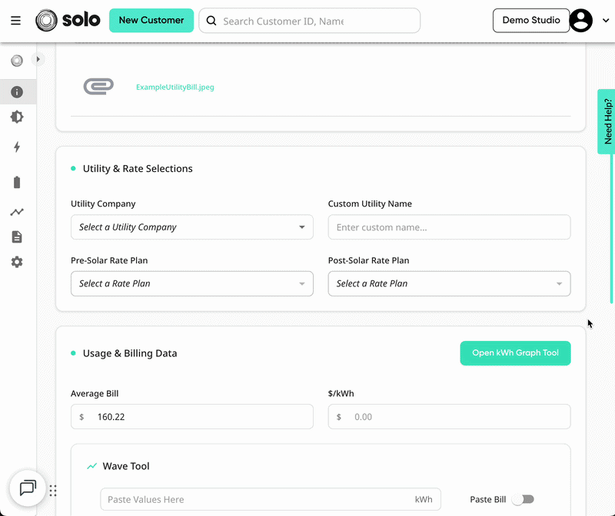Click the New Customer button
615x516 pixels.
151,20
